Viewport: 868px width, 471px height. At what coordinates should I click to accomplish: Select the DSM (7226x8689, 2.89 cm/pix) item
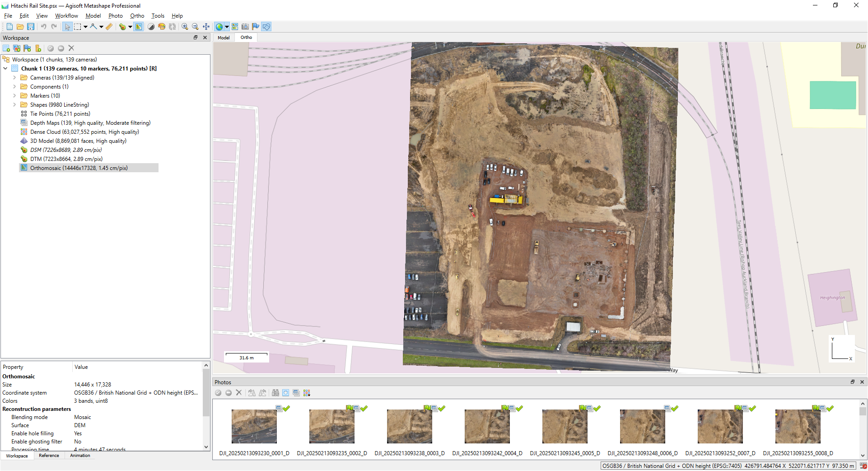(x=66, y=150)
